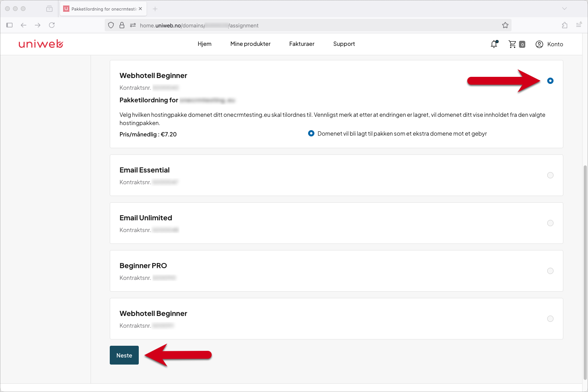The height and width of the screenshot is (392, 588).
Task: Show site security lock info
Action: [122, 25]
